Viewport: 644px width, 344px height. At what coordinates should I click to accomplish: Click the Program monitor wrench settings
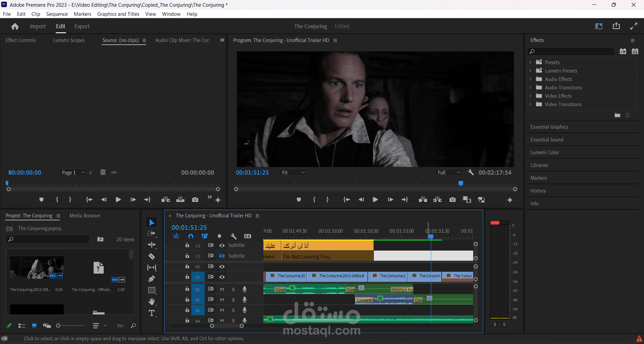point(471,172)
